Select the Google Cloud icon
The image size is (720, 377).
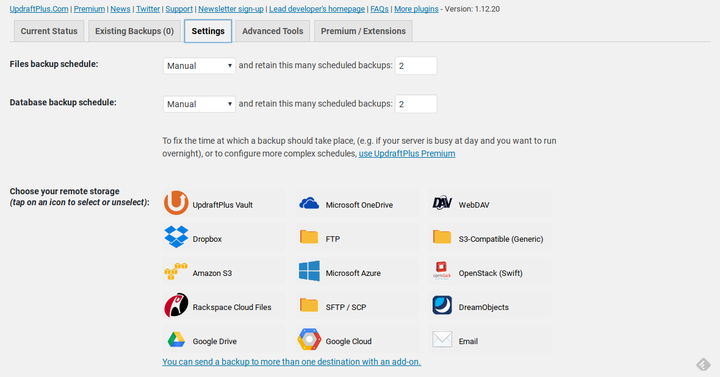coord(309,339)
